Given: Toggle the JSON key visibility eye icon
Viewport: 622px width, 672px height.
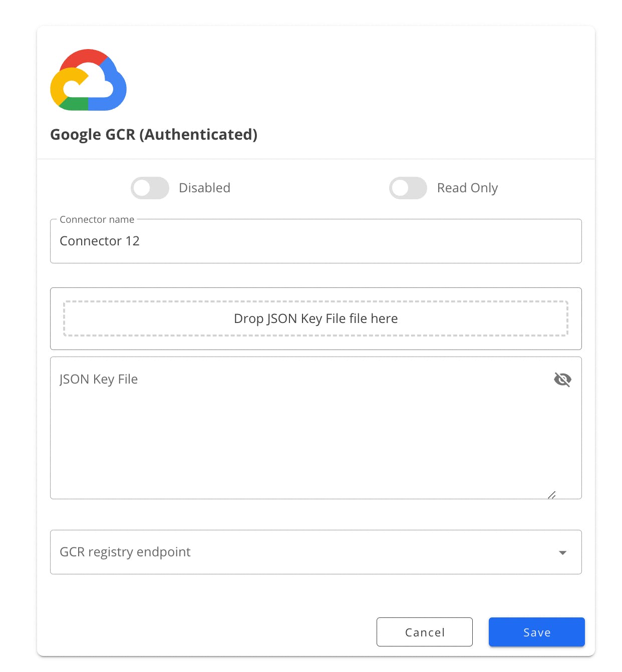Looking at the screenshot, I should pos(562,380).
